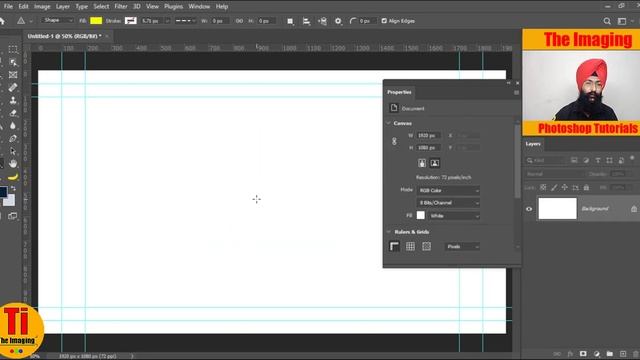Open the workspace switcher icon

[x=622, y=21]
